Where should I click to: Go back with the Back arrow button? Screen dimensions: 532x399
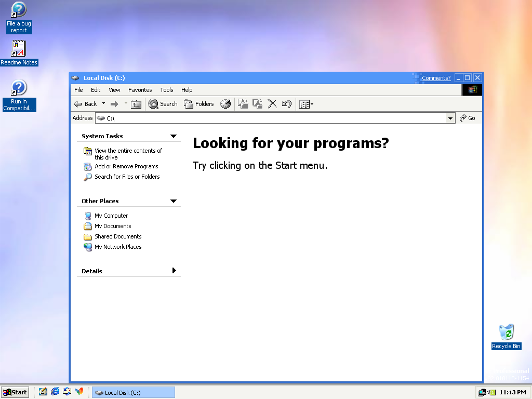86,104
